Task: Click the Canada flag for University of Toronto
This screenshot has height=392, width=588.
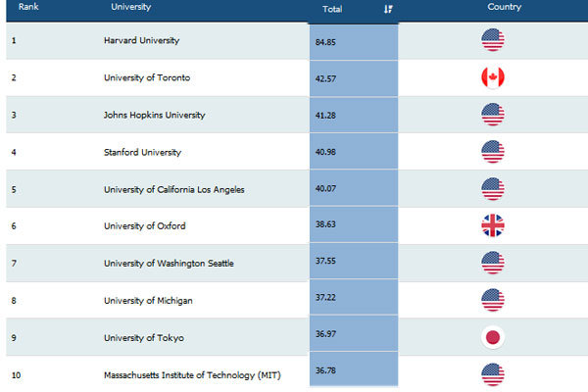Action: click(493, 77)
